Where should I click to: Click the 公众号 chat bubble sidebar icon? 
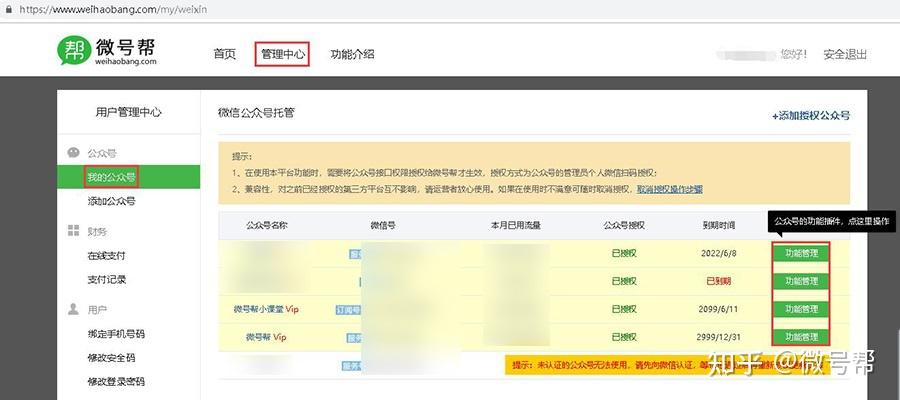coord(73,153)
